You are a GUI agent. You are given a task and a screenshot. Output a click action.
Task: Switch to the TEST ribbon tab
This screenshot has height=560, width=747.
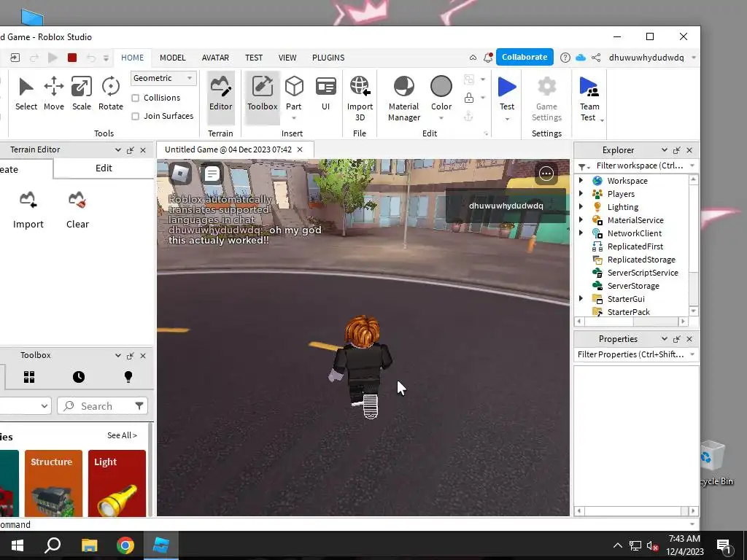pos(254,58)
